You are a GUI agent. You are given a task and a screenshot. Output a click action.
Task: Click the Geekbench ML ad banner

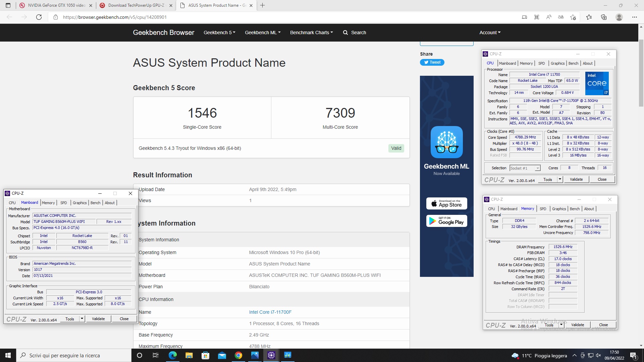click(x=446, y=176)
